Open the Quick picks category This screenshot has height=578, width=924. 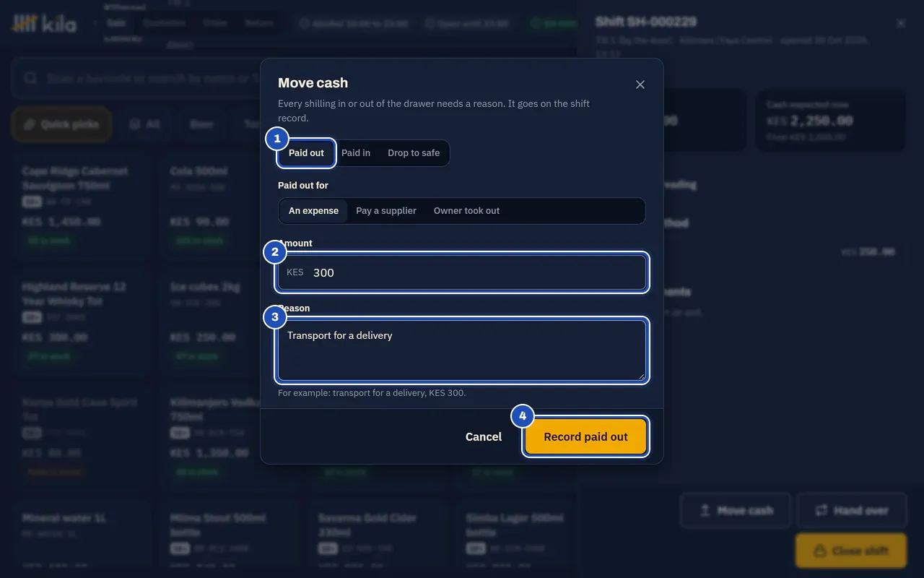pyautogui.click(x=61, y=124)
